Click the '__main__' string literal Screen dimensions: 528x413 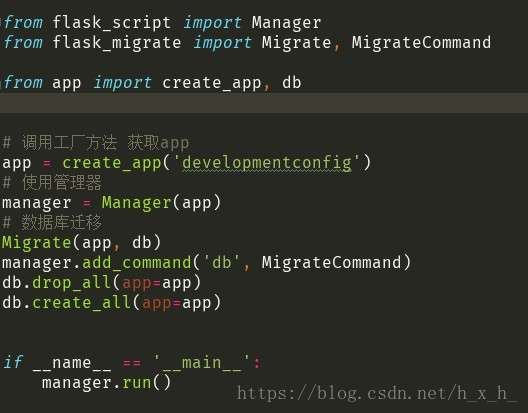tap(202, 363)
